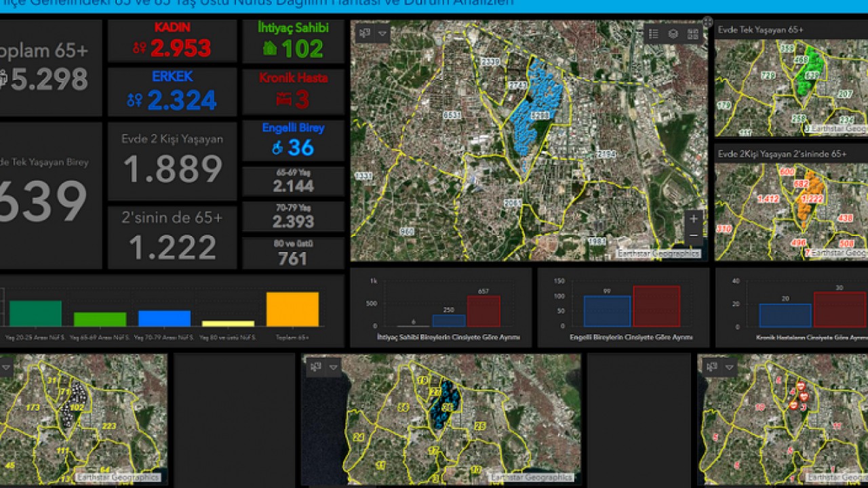Click the Evde Tek Yaşayan 65+ map thumbnail

pyautogui.click(x=791, y=88)
